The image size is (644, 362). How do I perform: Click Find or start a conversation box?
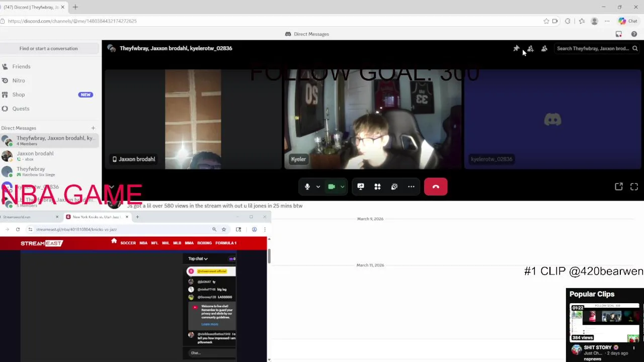pos(48,49)
